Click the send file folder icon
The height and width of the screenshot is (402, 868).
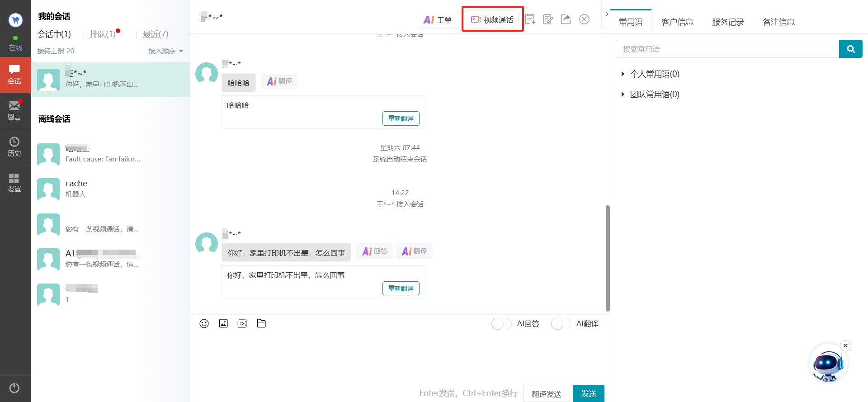pyautogui.click(x=261, y=323)
